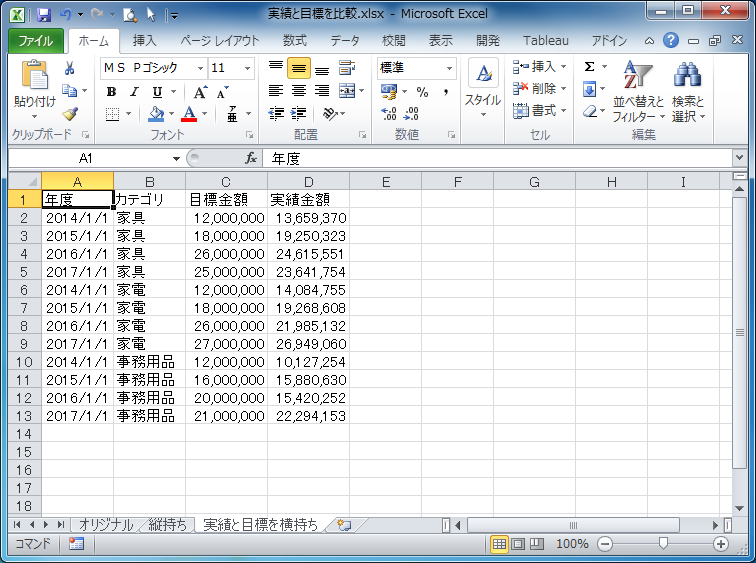Click the red font color swatch
756x563 pixels.
pos(190,115)
